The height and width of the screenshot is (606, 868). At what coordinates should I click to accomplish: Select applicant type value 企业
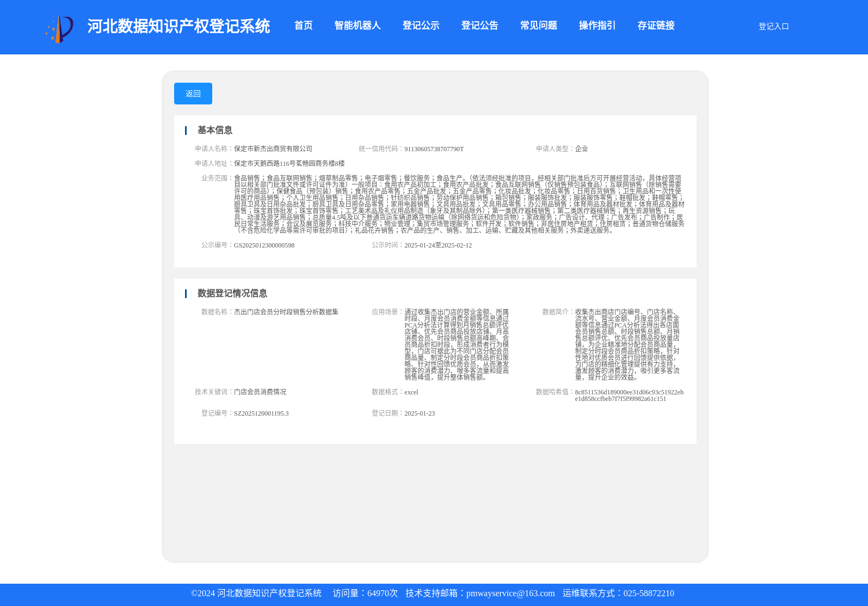pyautogui.click(x=581, y=149)
